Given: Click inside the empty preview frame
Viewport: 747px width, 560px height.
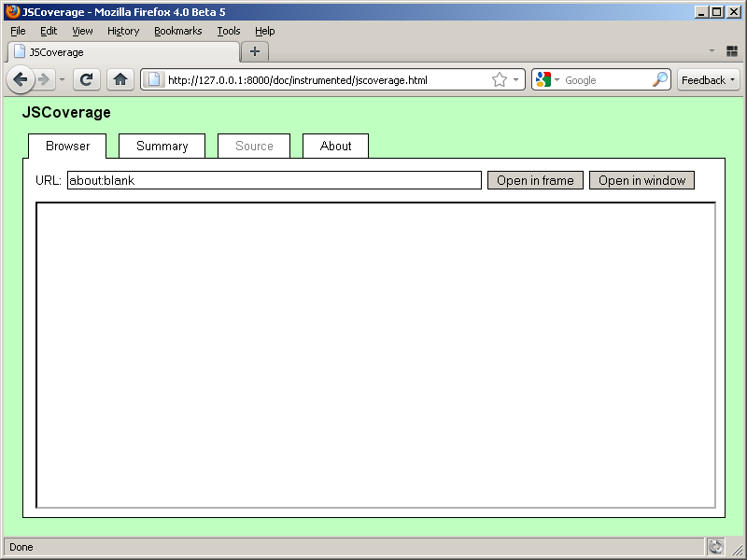Looking at the screenshot, I should tap(376, 356).
